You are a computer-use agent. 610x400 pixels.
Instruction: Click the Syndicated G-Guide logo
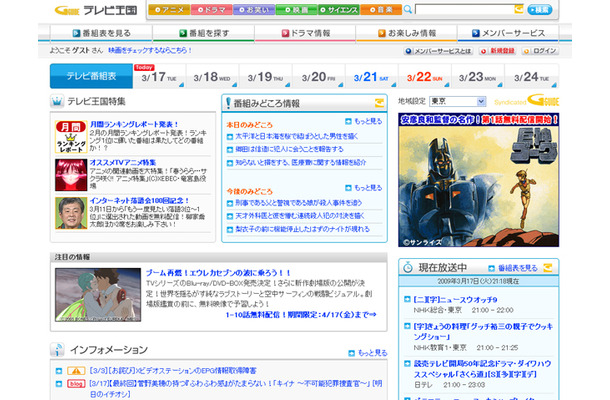click(x=526, y=101)
